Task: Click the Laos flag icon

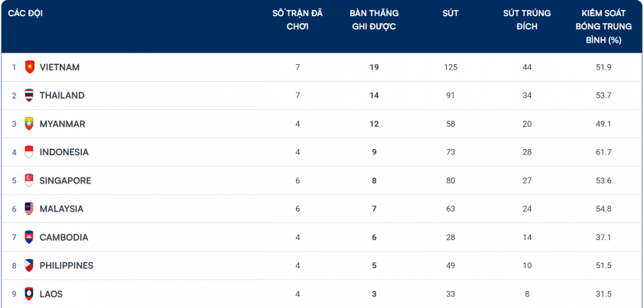Action: (x=29, y=293)
